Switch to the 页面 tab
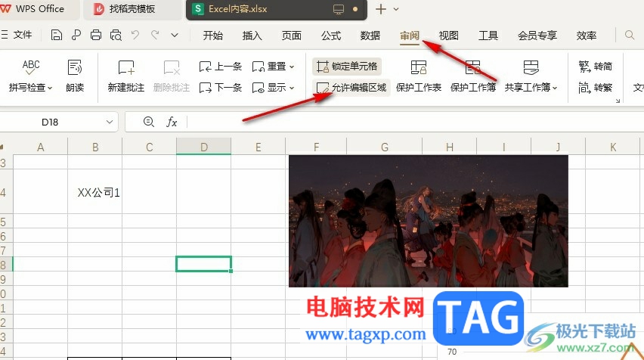 (x=291, y=36)
